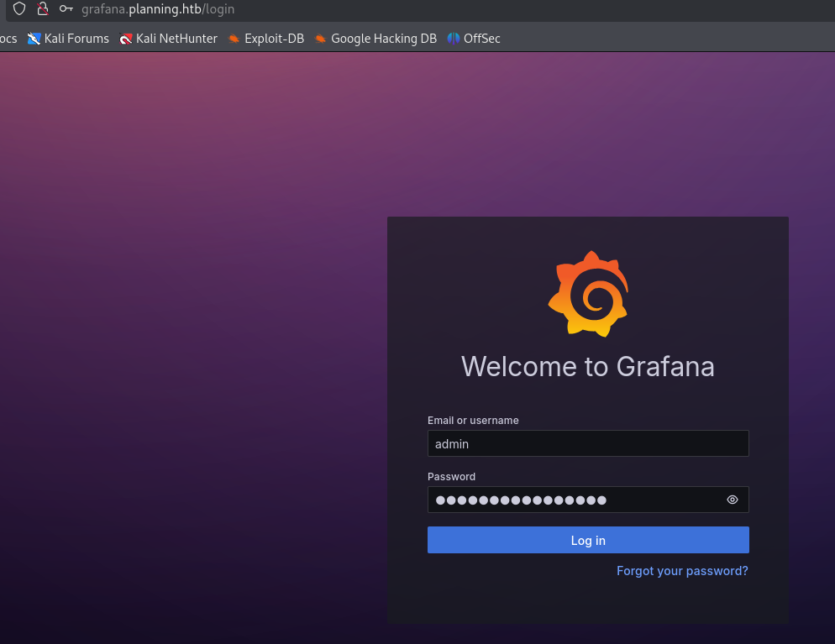835x644 pixels.
Task: Click the saved logins key icon
Action: 66,9
